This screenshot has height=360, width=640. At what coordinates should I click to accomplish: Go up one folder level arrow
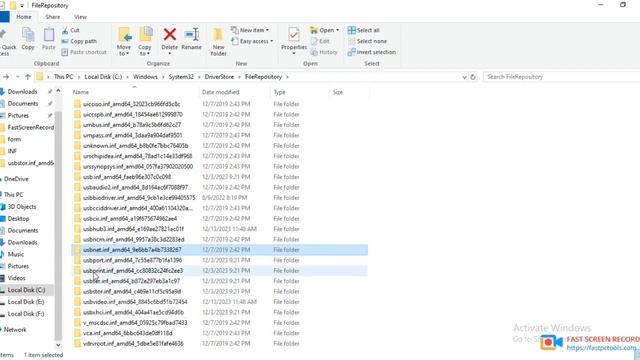coord(27,77)
